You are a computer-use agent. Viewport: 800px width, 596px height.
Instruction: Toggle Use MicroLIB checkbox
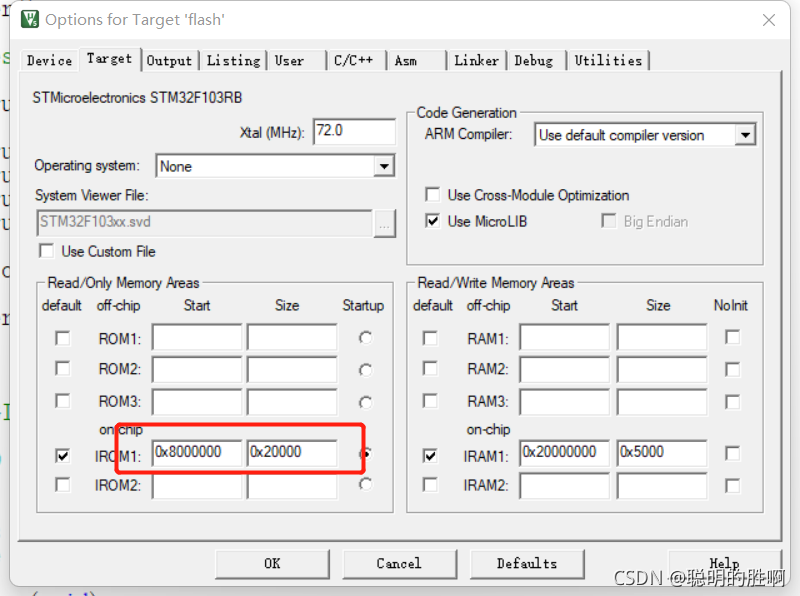433,221
